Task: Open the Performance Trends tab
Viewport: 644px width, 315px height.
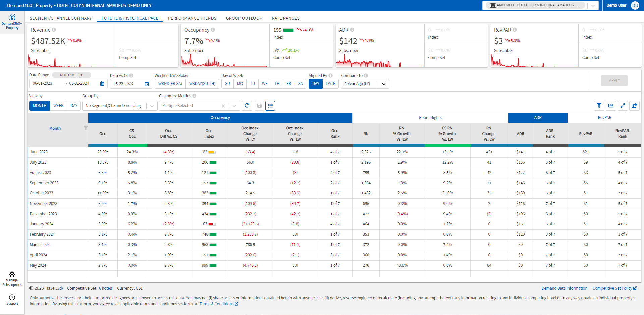Action: (192, 18)
